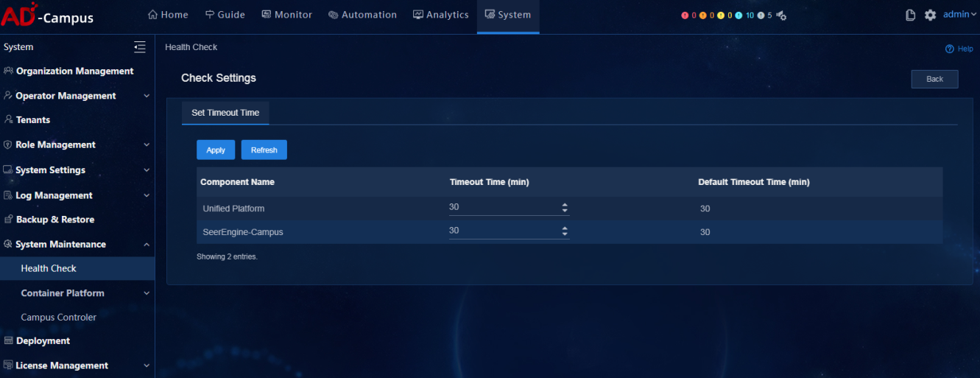Increase SeerEngine-Campus timeout with up arrow
Viewport: 980px width, 378px height.
pyautogui.click(x=565, y=228)
